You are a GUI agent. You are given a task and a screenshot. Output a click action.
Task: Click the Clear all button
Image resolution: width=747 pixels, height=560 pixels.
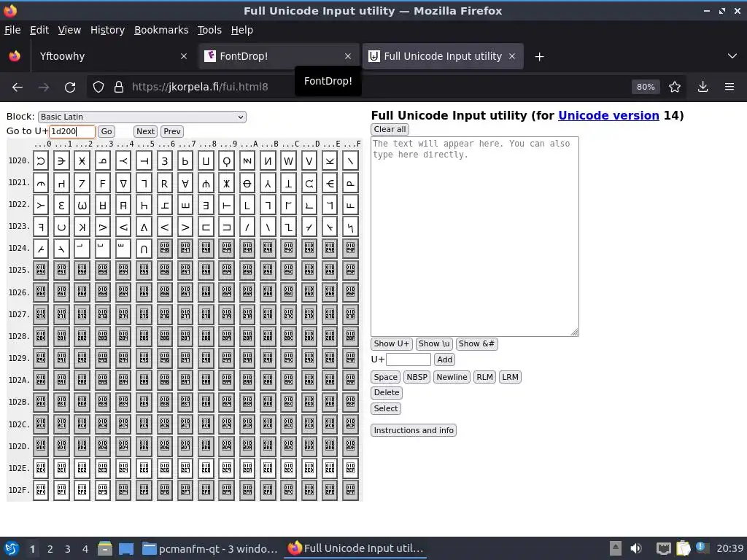click(x=390, y=129)
